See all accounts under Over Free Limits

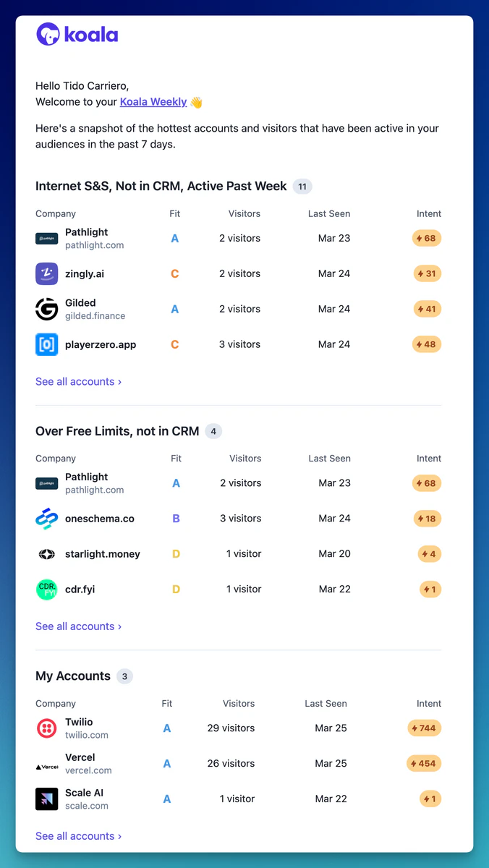coord(78,626)
